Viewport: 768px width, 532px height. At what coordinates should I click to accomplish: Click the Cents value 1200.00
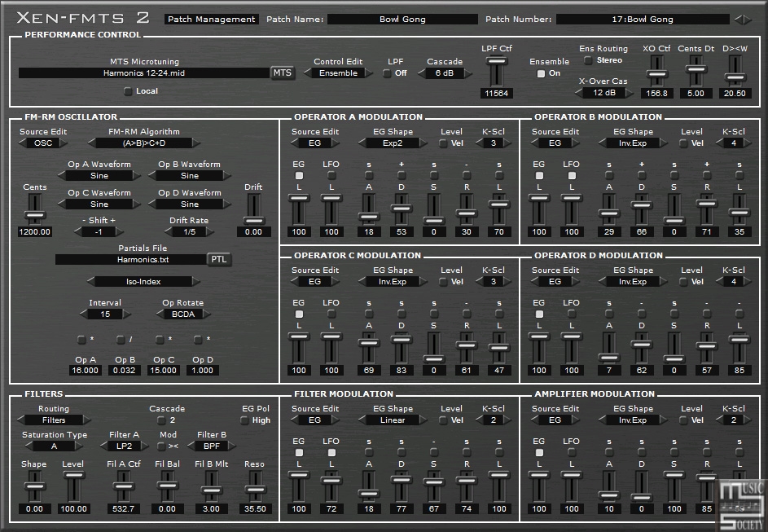35,231
